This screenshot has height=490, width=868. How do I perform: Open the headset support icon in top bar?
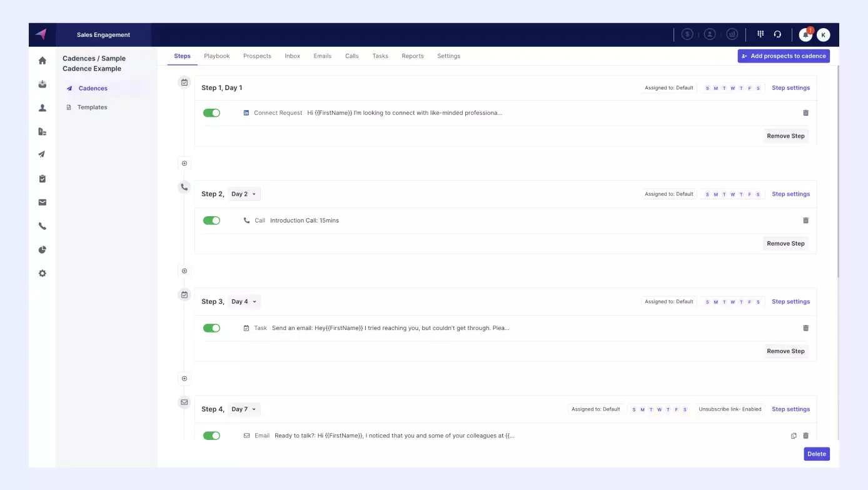[777, 34]
